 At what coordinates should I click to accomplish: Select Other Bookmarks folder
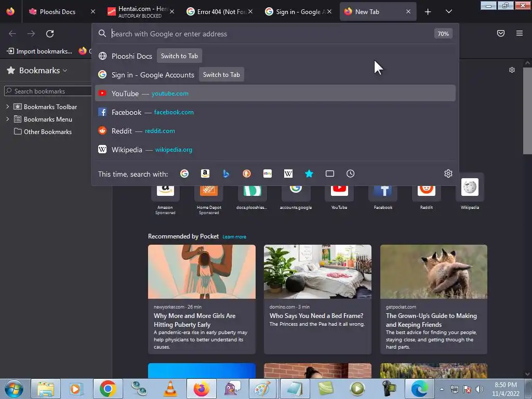coord(43,131)
